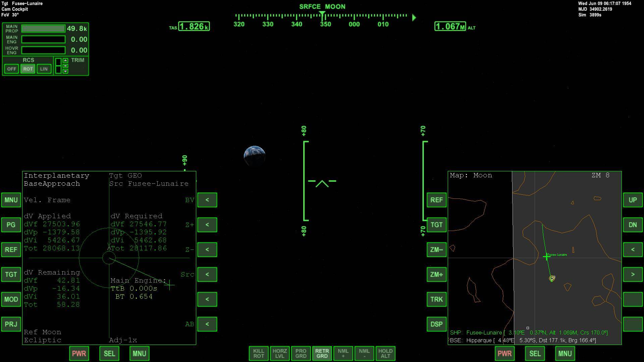Image resolution: width=644 pixels, height=362 pixels.
Task: Click heading compass tape marker
Action: [322, 14]
